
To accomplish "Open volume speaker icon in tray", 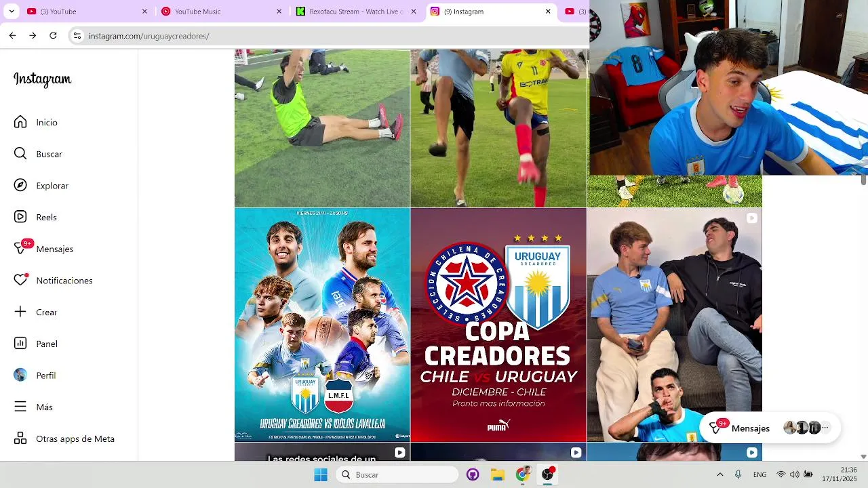I will pyautogui.click(x=794, y=474).
